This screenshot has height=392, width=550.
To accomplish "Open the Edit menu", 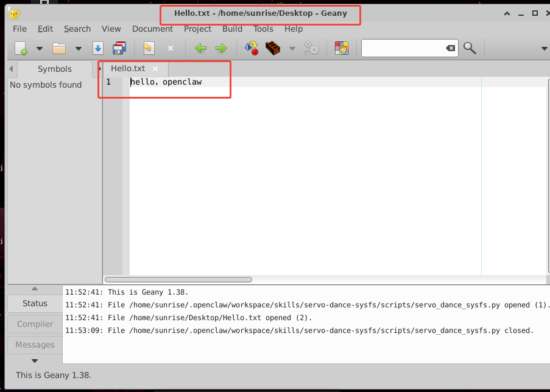I will click(x=45, y=29).
